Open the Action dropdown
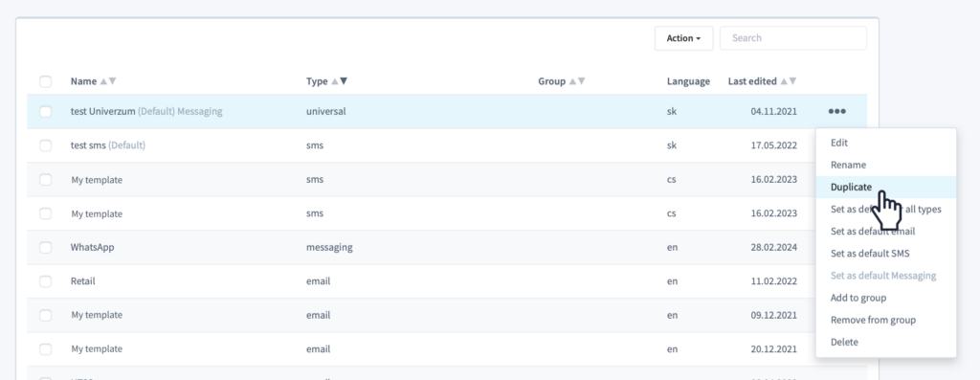This screenshot has width=980, height=380. tap(683, 38)
